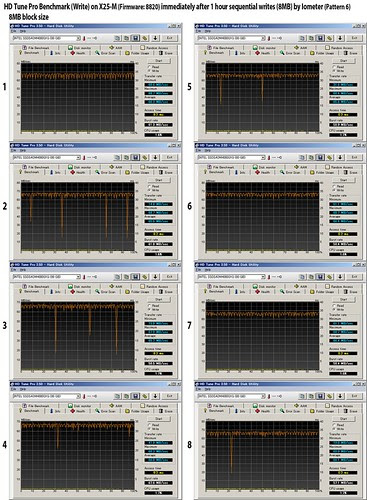This screenshot has height=500, width=367.
Task: Select the Read radio button in window 6
Action: [334, 186]
